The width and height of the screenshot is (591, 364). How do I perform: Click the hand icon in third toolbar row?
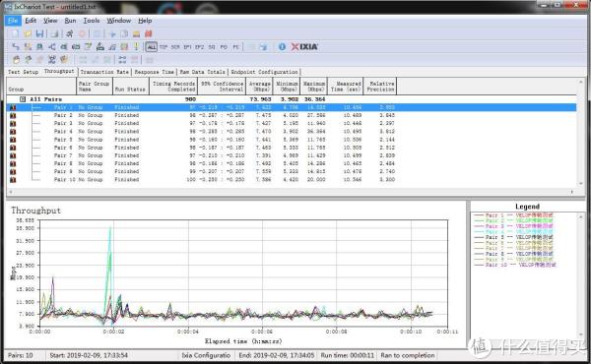click(16, 59)
